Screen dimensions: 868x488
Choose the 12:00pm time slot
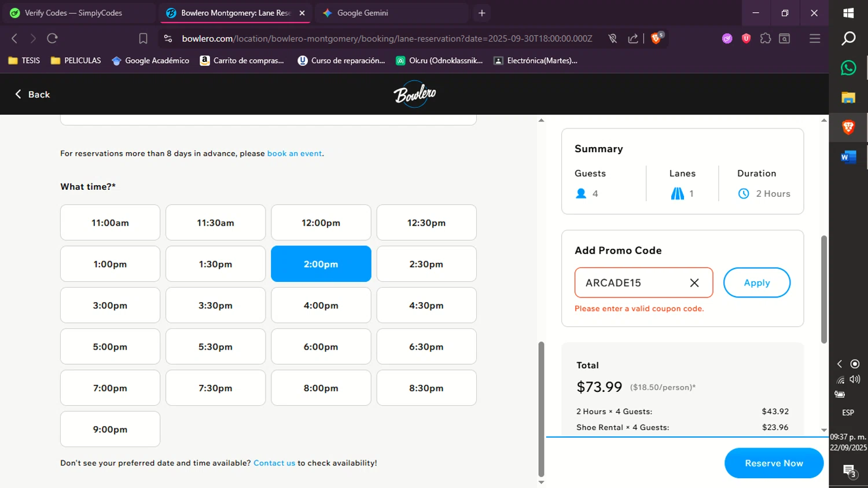pyautogui.click(x=321, y=222)
